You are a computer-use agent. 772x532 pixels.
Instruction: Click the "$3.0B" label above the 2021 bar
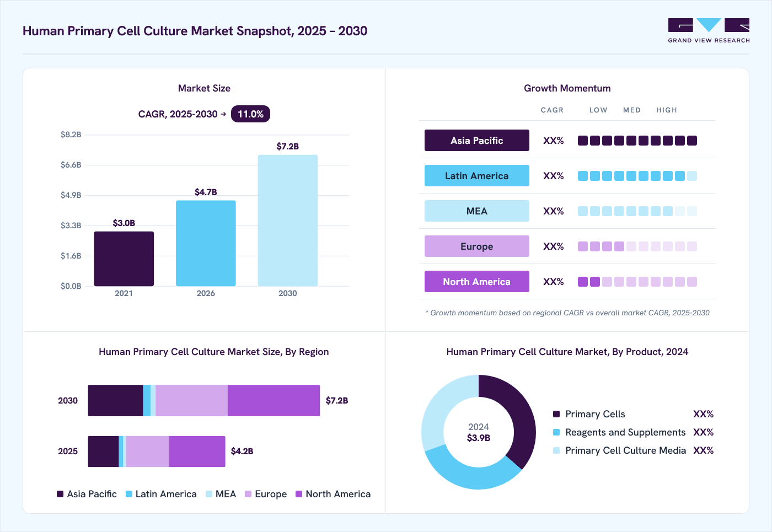point(124,223)
